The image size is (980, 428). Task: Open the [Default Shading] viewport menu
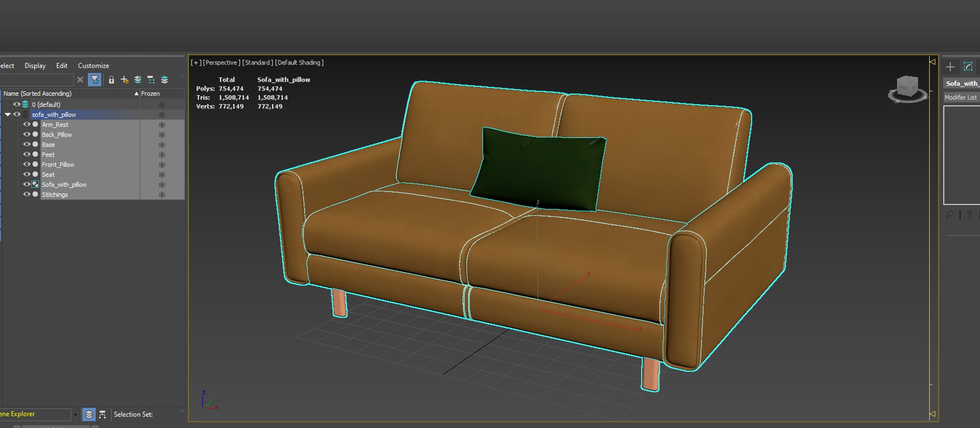299,62
